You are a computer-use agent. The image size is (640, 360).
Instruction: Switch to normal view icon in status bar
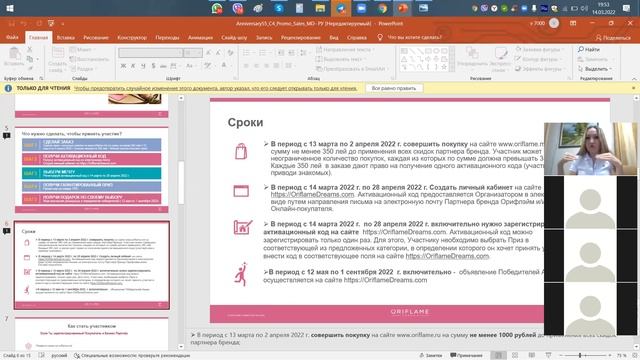coord(498,356)
